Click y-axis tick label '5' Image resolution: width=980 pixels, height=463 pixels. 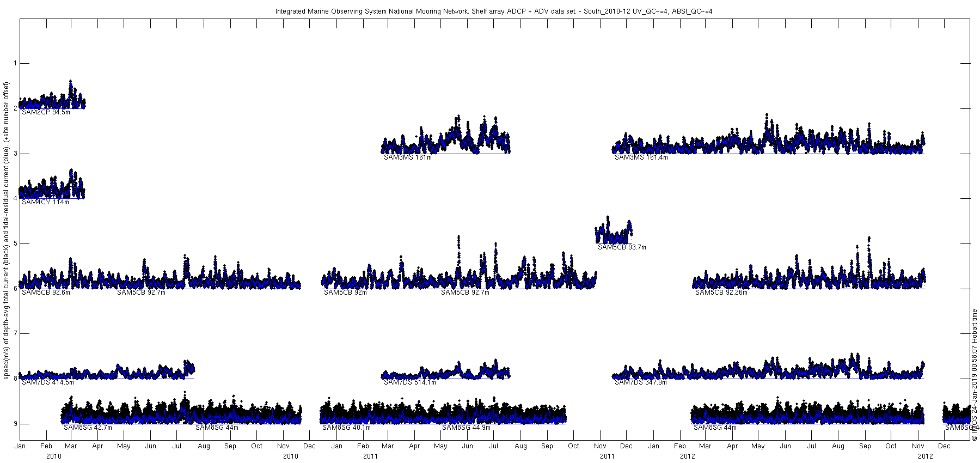click(x=14, y=243)
